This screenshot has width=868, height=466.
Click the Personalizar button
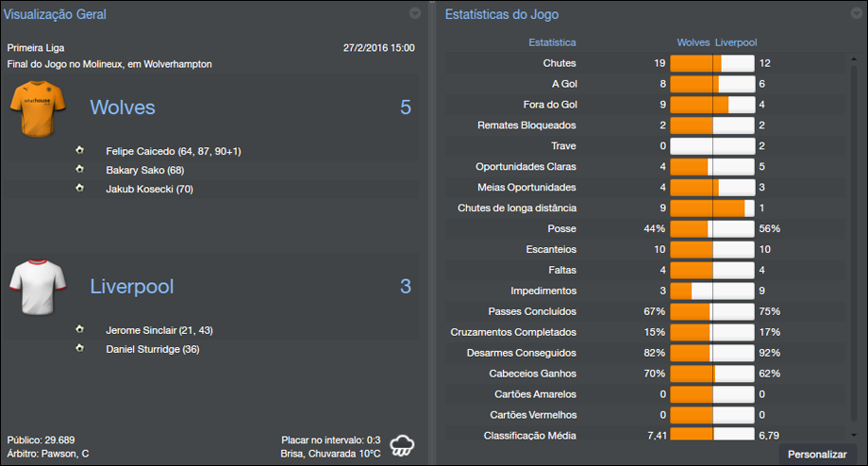pos(817,455)
